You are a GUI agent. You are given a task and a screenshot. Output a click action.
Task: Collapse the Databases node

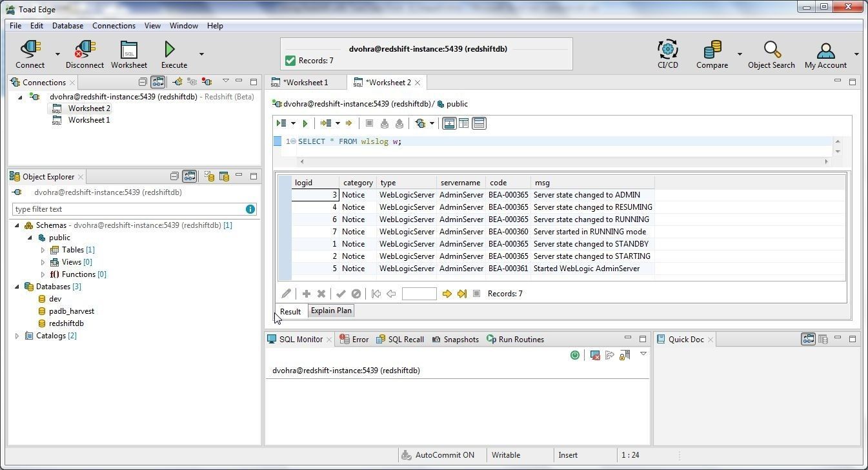pyautogui.click(x=17, y=287)
